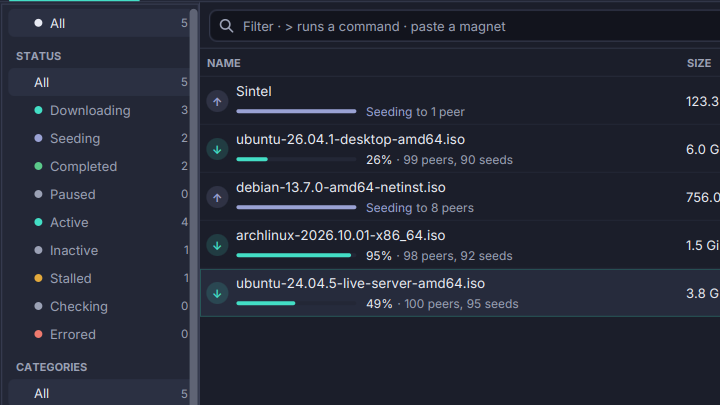The height and width of the screenshot is (405, 720).
Task: Filter by Completed status
Action: click(99, 166)
